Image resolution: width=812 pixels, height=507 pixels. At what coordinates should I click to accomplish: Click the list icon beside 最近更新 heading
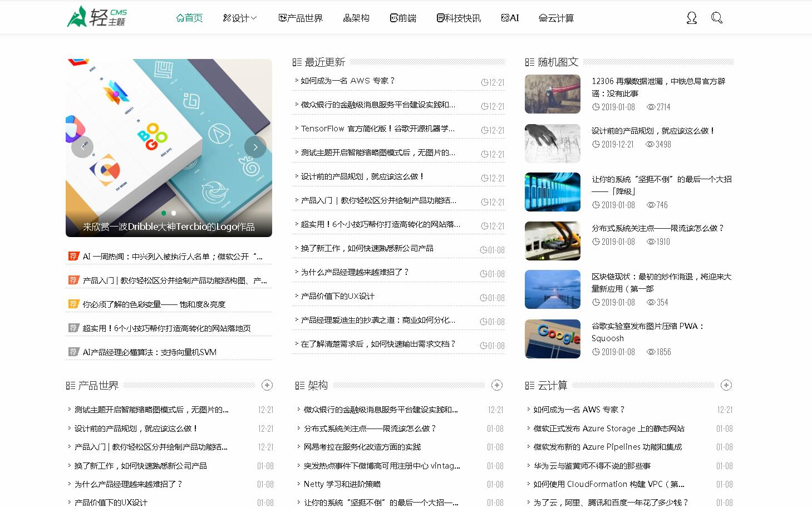(296, 62)
